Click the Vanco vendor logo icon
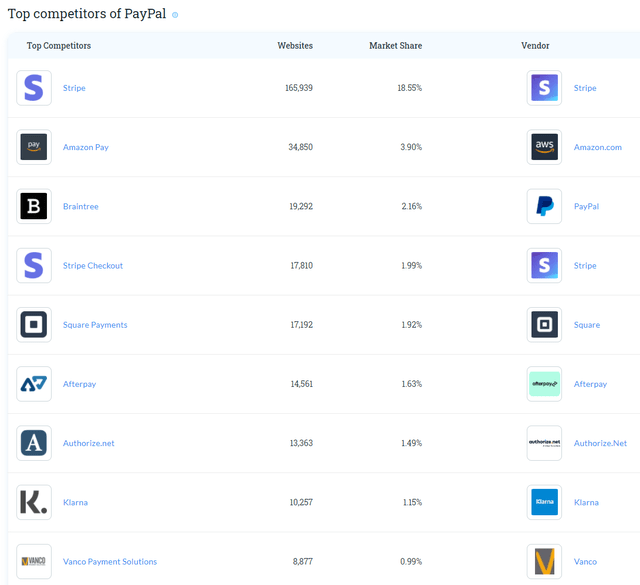 (544, 561)
